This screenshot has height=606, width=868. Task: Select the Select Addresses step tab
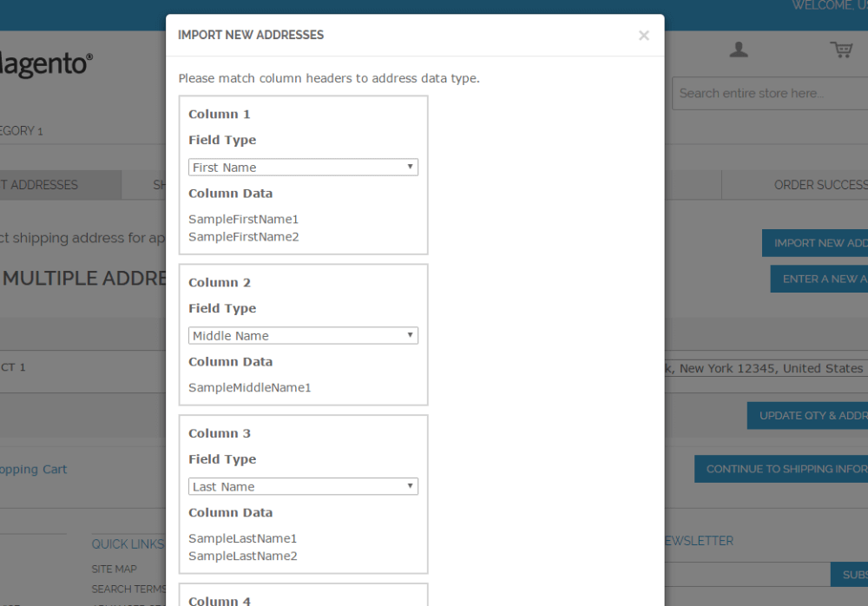[52, 185]
